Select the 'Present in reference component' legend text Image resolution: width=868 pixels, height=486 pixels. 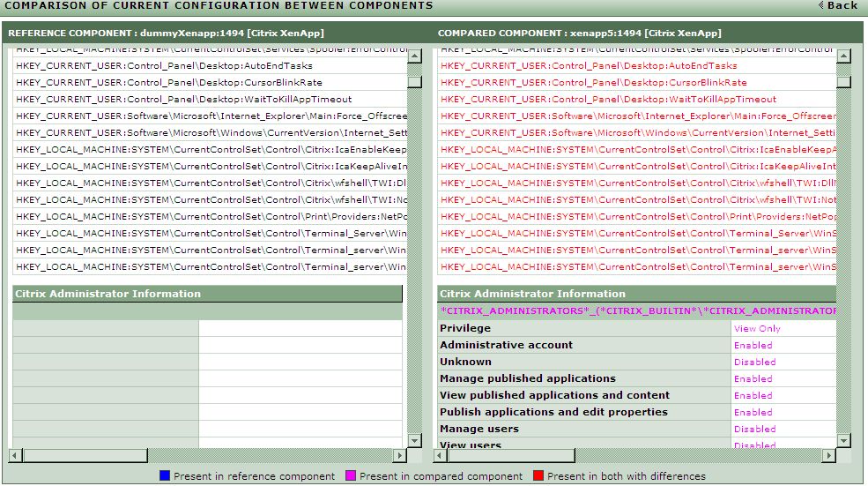pyautogui.click(x=254, y=476)
